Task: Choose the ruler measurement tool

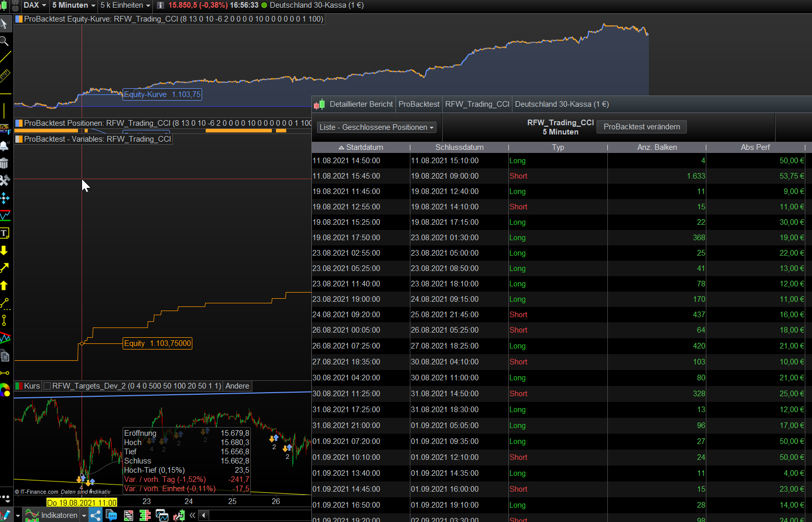Action: [x=5, y=76]
